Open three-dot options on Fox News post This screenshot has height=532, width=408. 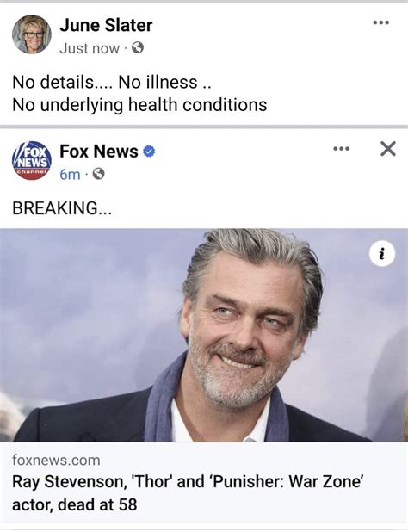(341, 149)
